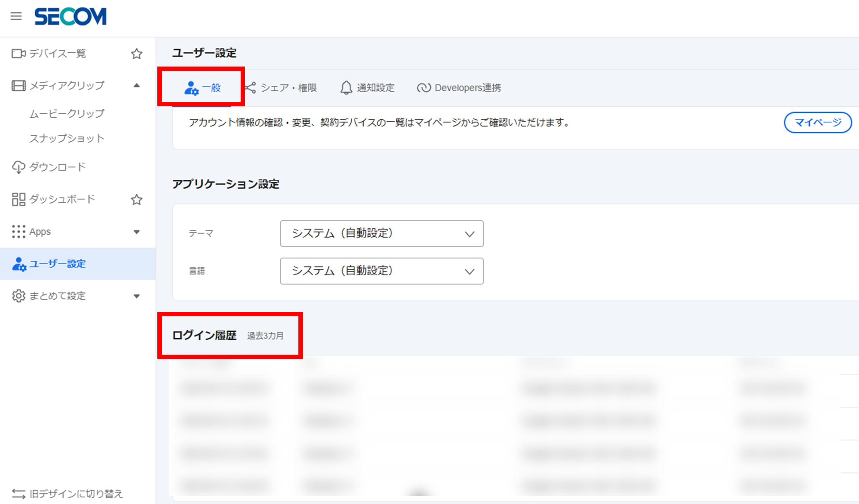This screenshot has height=504, width=859.
Task: Click the bell icon on 通知設定
Action: tap(346, 88)
